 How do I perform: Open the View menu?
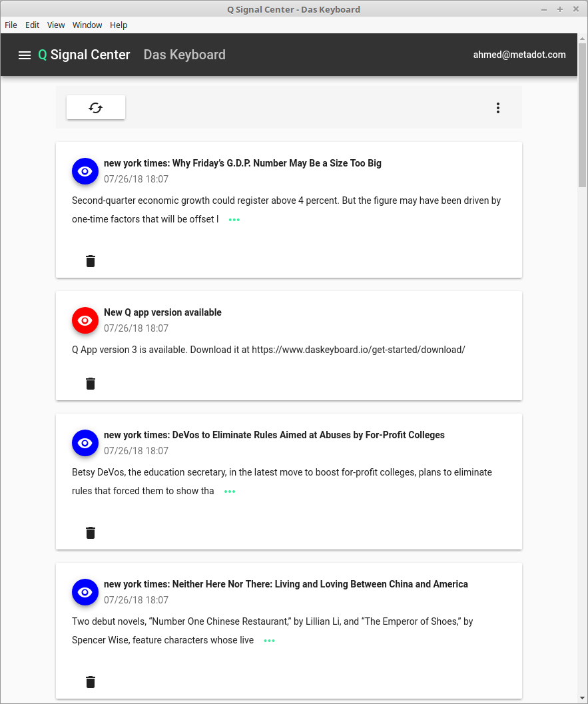click(x=56, y=25)
